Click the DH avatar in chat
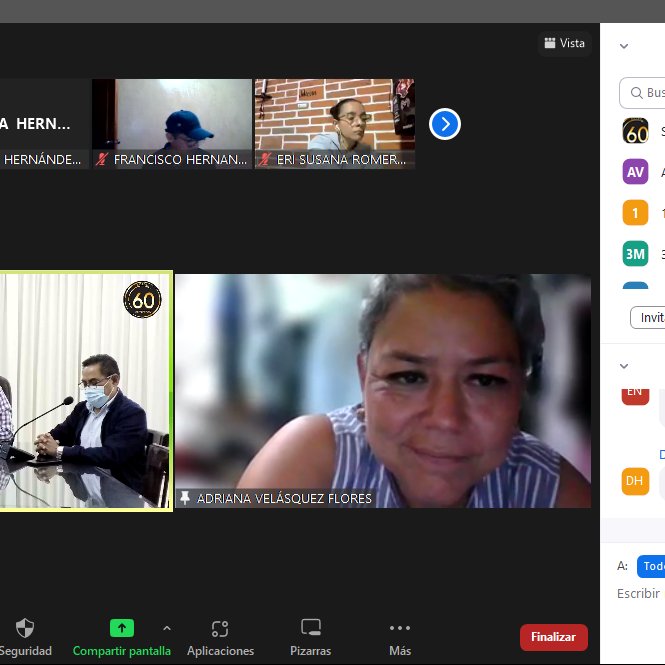 pos(635,482)
